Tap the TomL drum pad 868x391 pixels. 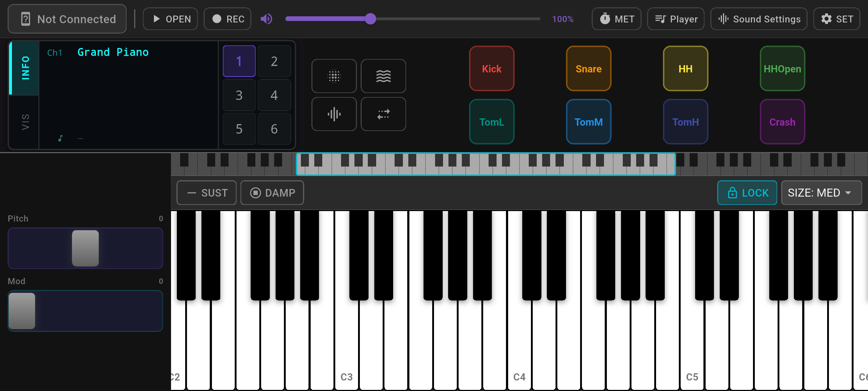pyautogui.click(x=492, y=122)
